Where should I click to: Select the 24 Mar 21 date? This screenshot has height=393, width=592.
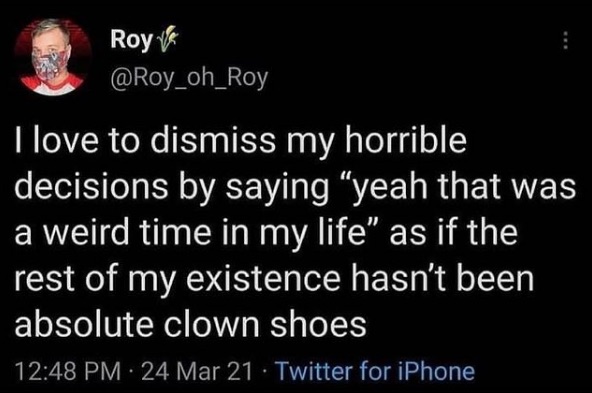pos(196,371)
